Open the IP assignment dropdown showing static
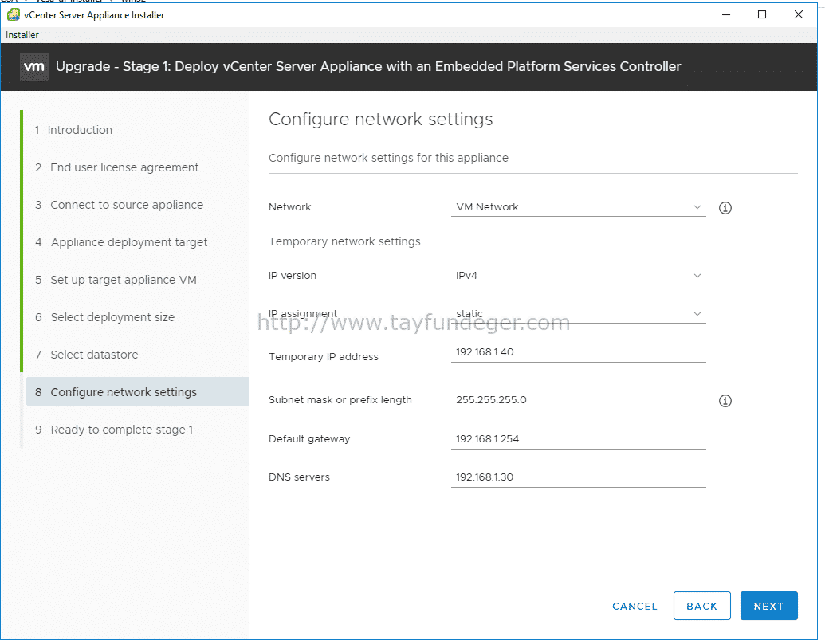Image resolution: width=825 pixels, height=644 pixels. point(578,313)
